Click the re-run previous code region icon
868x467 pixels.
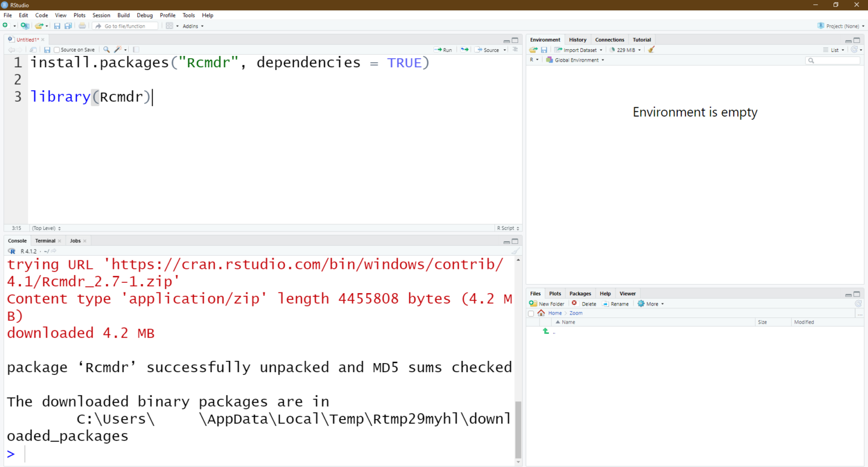[x=465, y=50]
